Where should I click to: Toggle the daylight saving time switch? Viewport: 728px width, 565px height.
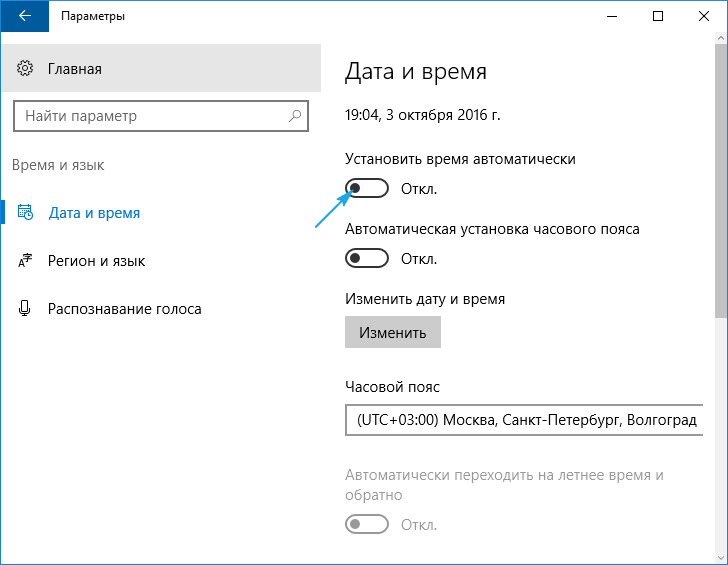coord(366,524)
